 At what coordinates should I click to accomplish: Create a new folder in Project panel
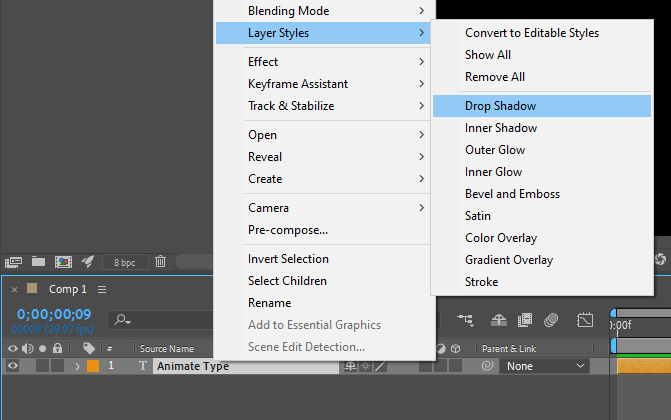39,262
